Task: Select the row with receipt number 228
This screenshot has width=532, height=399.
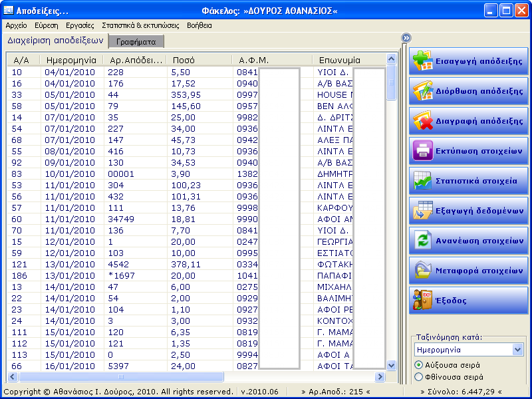Action: 197,72
